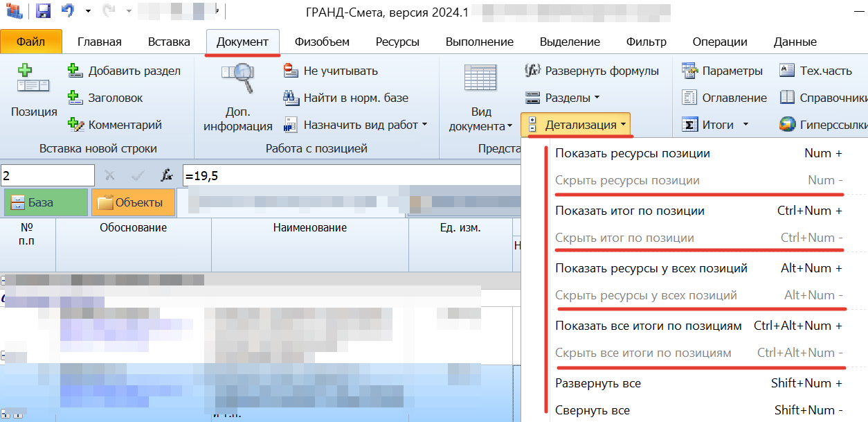Click the Гиперссылки globe icon
The image size is (868, 422).
[787, 125]
